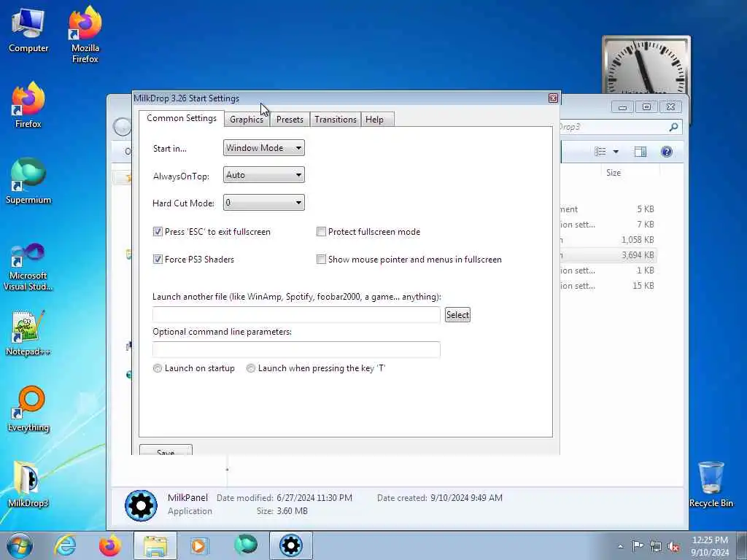747x560 pixels.
Task: Open the Supermium desktop shortcut
Action: coord(28,181)
